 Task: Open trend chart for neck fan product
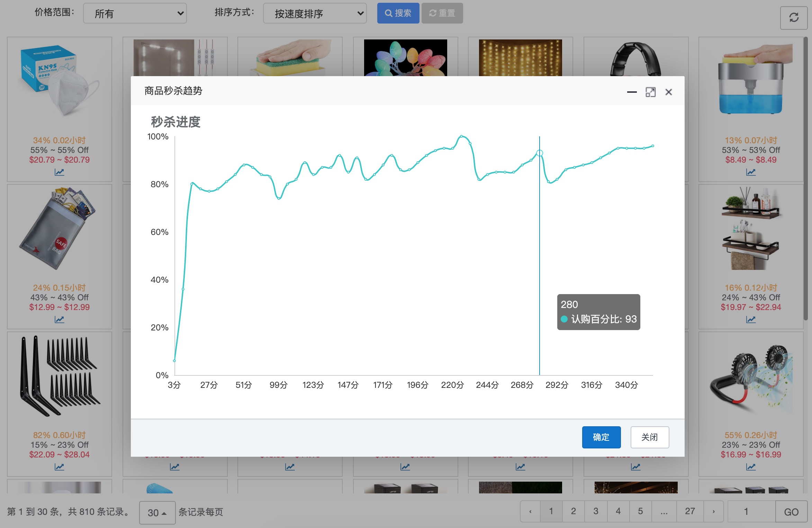pos(751,467)
